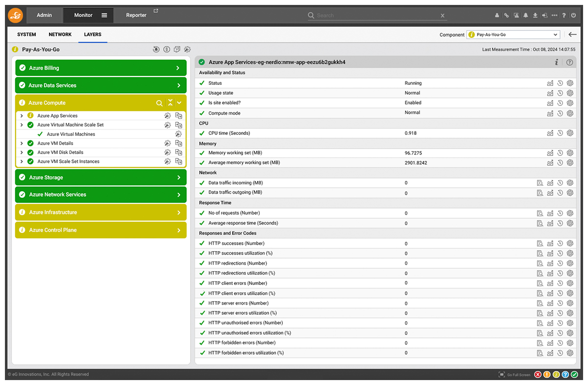
Task: Click the bell history icon beside Pay-As-You-Go
Action: [156, 49]
